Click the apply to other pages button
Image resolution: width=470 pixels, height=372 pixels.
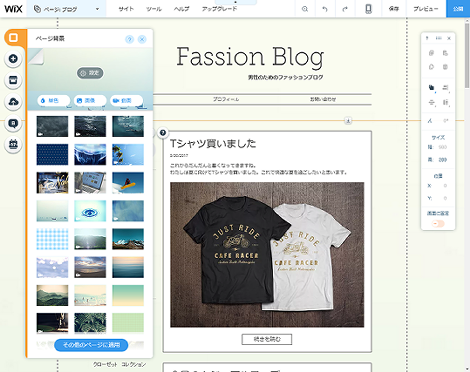pyautogui.click(x=91, y=345)
